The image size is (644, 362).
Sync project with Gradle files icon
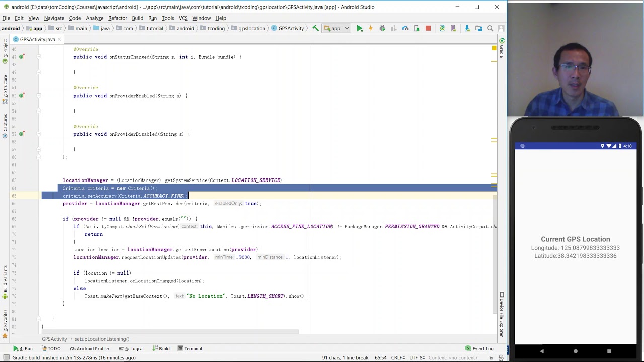(442, 28)
